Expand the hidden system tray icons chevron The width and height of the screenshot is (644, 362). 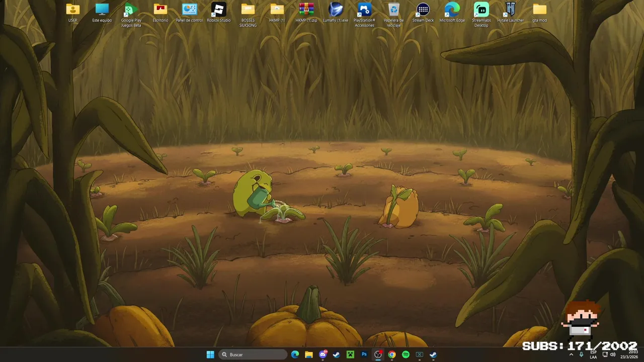(x=571, y=354)
